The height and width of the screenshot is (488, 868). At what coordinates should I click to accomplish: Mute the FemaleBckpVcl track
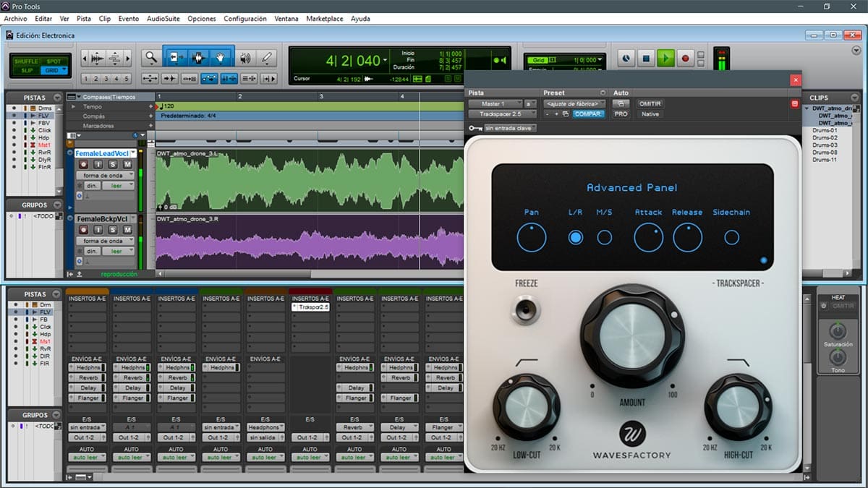(127, 229)
